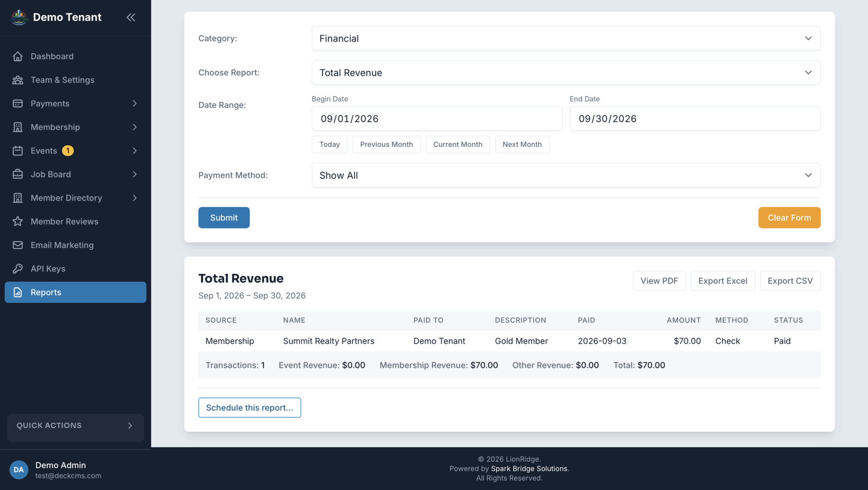Click the Dashboard home icon
The image size is (868, 490).
pyautogui.click(x=18, y=56)
